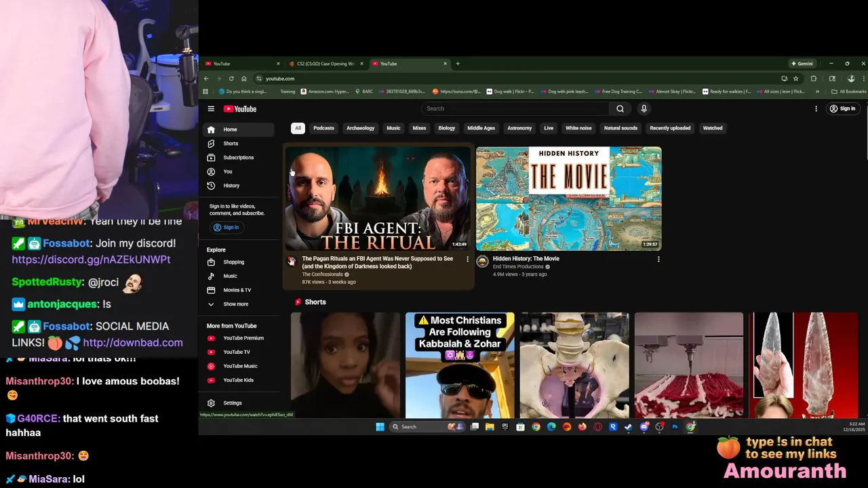Image resolution: width=868 pixels, height=488 pixels.
Task: Click the YouTube logo in the header
Action: click(x=240, y=108)
